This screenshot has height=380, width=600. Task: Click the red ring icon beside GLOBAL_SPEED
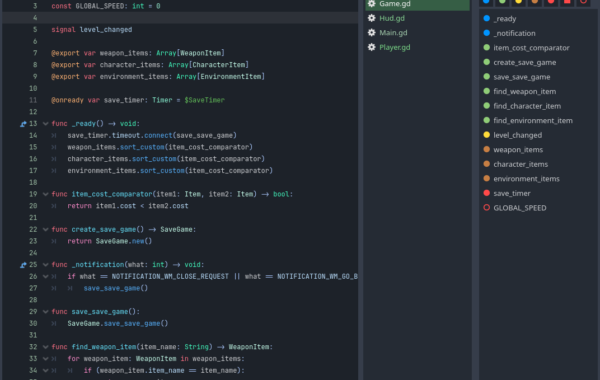coord(486,207)
